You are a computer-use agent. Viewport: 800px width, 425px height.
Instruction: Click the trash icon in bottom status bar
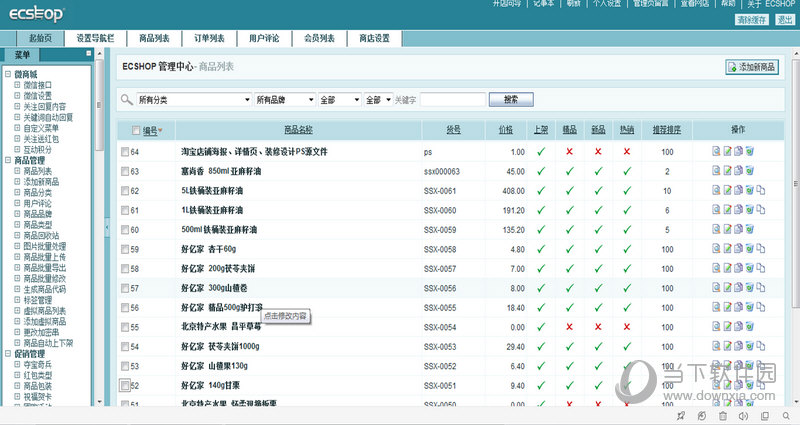(x=723, y=416)
